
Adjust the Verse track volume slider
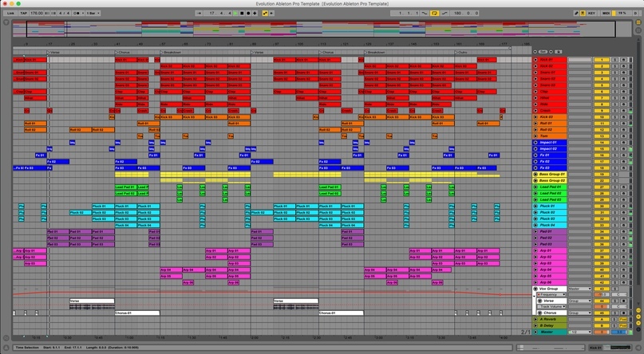pos(601,307)
